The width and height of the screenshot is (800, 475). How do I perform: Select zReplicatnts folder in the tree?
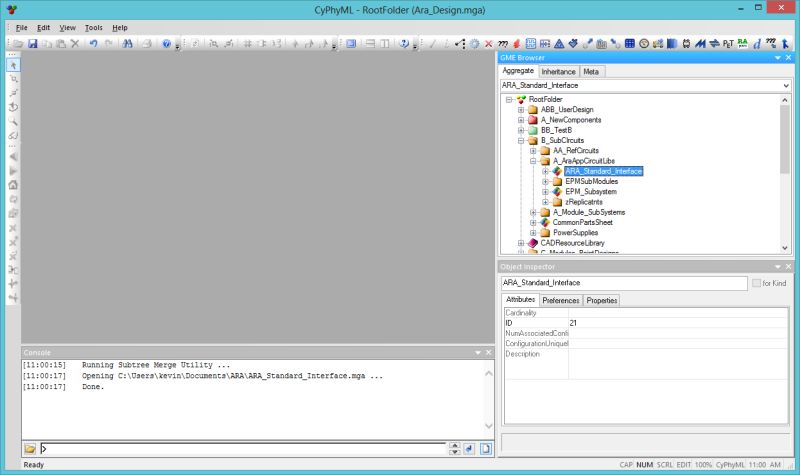[584, 202]
